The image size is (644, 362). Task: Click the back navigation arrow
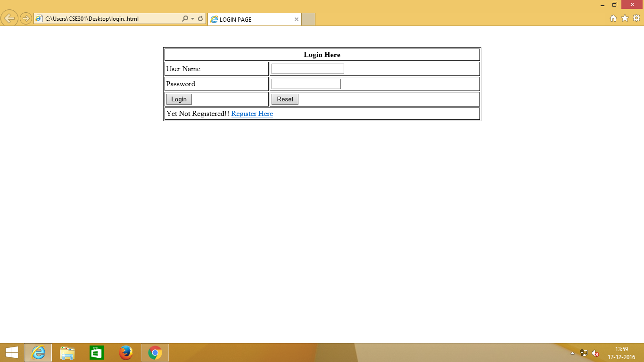[9, 18]
